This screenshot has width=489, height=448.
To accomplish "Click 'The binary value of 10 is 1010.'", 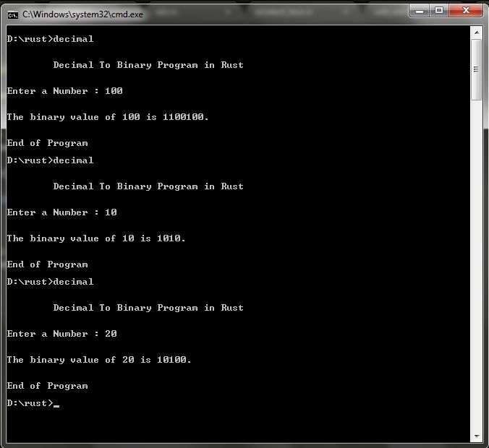I will pyautogui.click(x=96, y=238).
